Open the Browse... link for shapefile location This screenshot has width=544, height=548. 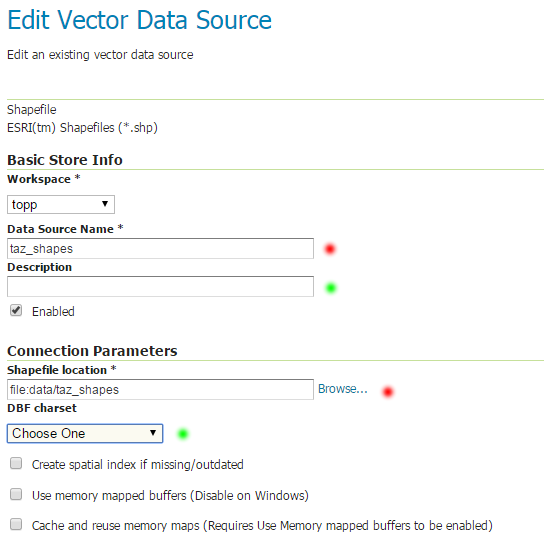[342, 389]
